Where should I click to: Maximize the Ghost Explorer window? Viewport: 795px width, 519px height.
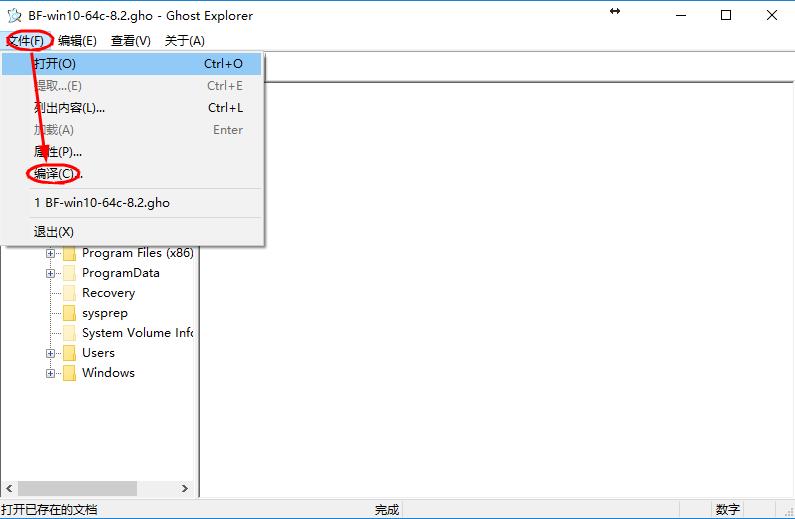tap(726, 15)
